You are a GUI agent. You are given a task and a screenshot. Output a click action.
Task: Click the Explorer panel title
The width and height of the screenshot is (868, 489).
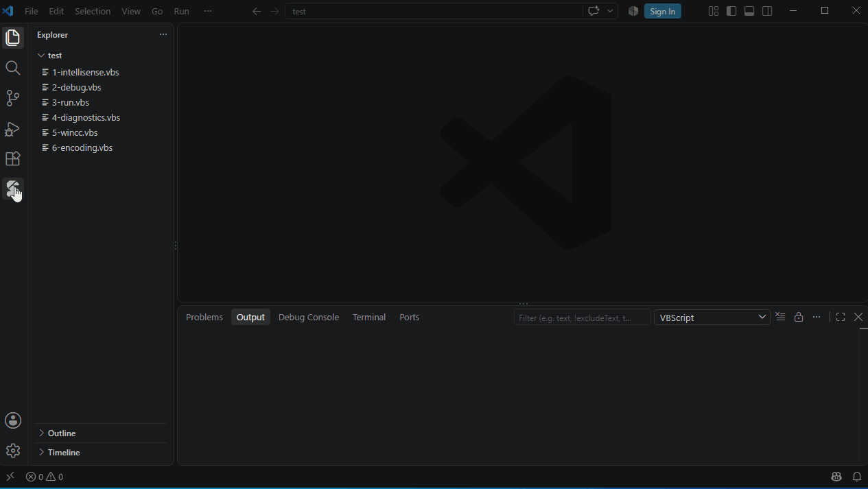[x=52, y=34]
